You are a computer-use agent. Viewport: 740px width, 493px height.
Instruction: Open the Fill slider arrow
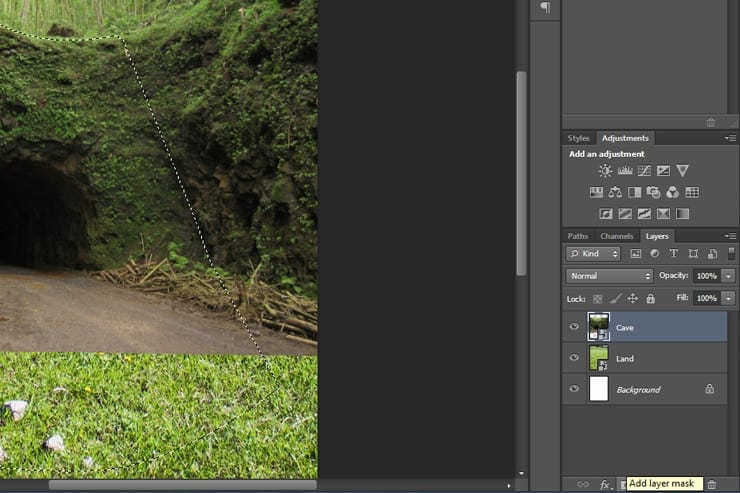(x=729, y=298)
